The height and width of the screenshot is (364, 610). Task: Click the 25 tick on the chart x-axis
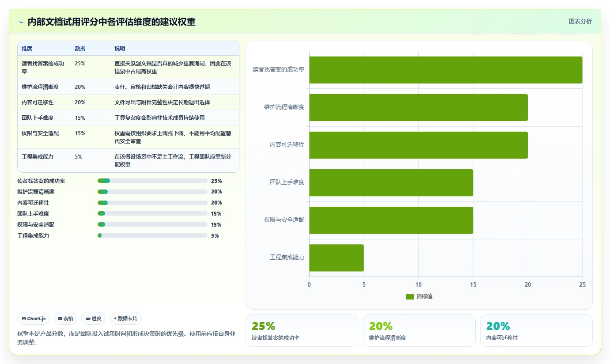point(582,285)
